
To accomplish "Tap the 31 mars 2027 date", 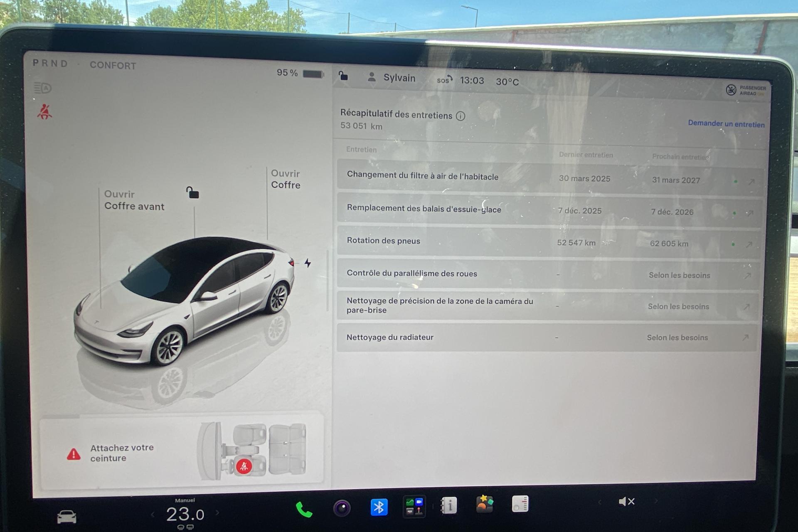I will (x=676, y=180).
